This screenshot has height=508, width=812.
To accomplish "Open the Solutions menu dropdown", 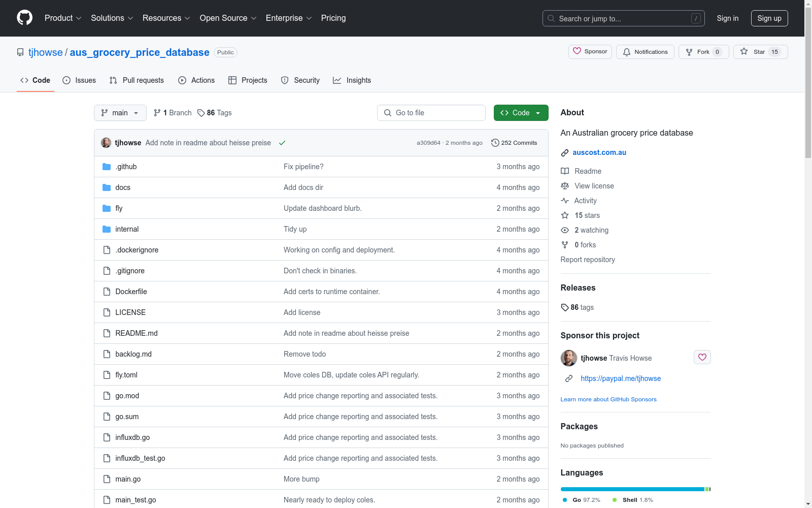I will [x=112, y=18].
